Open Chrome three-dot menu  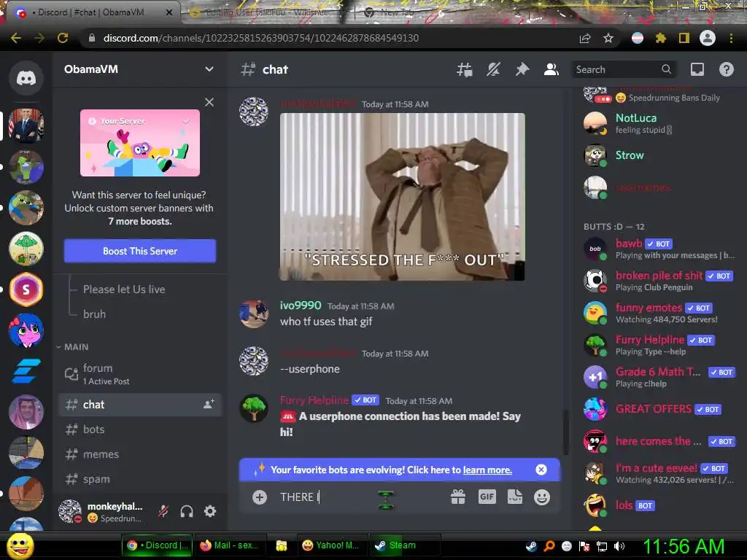pyautogui.click(x=731, y=38)
